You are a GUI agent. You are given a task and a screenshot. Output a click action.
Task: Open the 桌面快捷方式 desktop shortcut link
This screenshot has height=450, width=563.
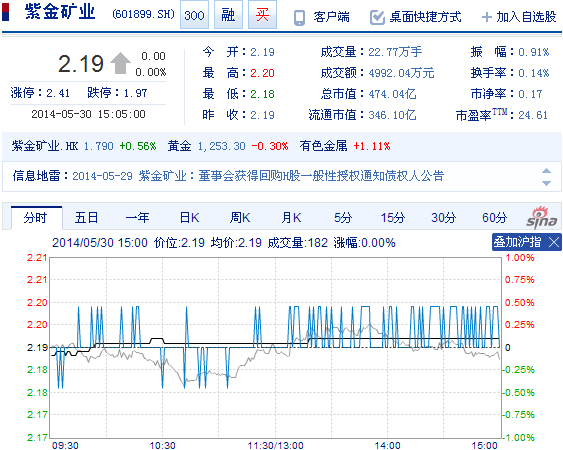425,17
